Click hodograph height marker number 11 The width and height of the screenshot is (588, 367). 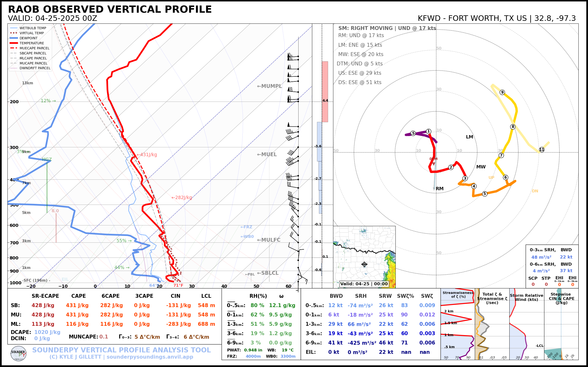[542, 149]
